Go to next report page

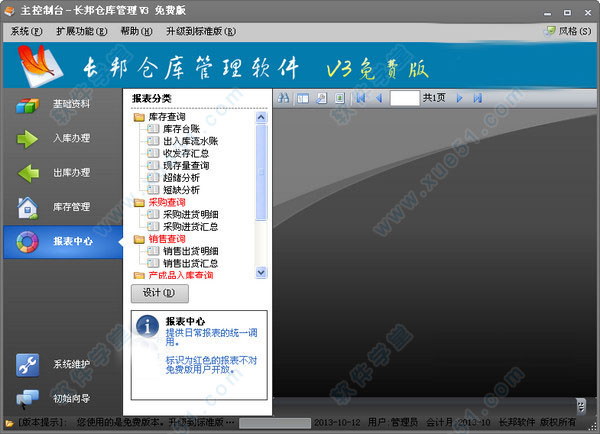pyautogui.click(x=459, y=98)
